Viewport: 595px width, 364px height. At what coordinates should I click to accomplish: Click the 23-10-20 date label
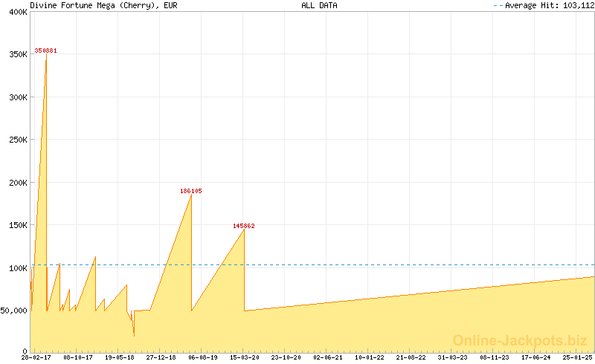[x=286, y=357]
